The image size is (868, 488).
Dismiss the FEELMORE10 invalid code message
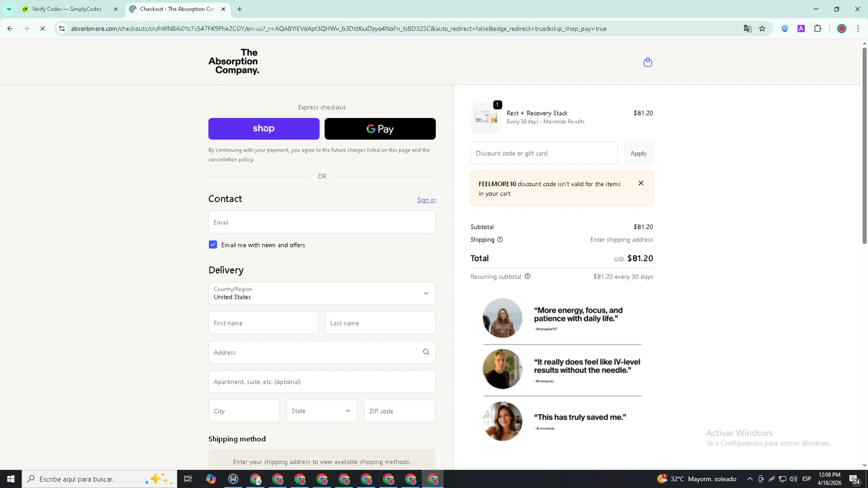click(x=641, y=183)
